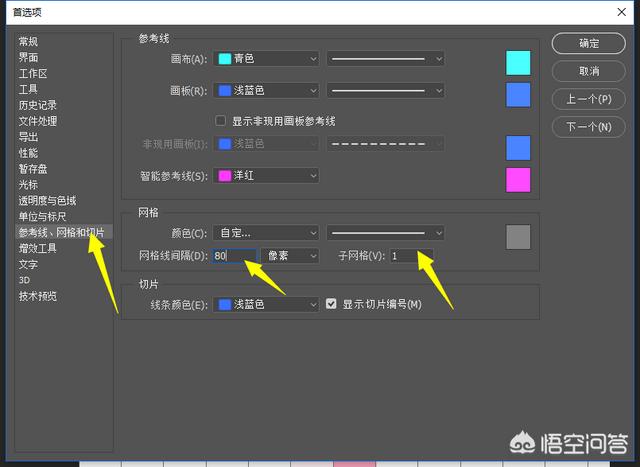Image resolution: width=640 pixels, height=467 pixels.
Task: Go to next page with 下一个(N)
Action: [589, 127]
